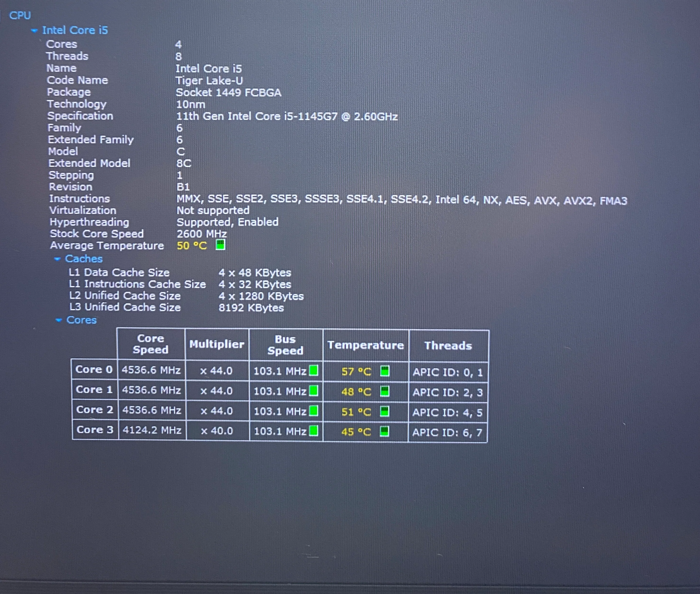Viewport: 700px width, 594px height.
Task: Select the CPU section heading
Action: tap(20, 16)
